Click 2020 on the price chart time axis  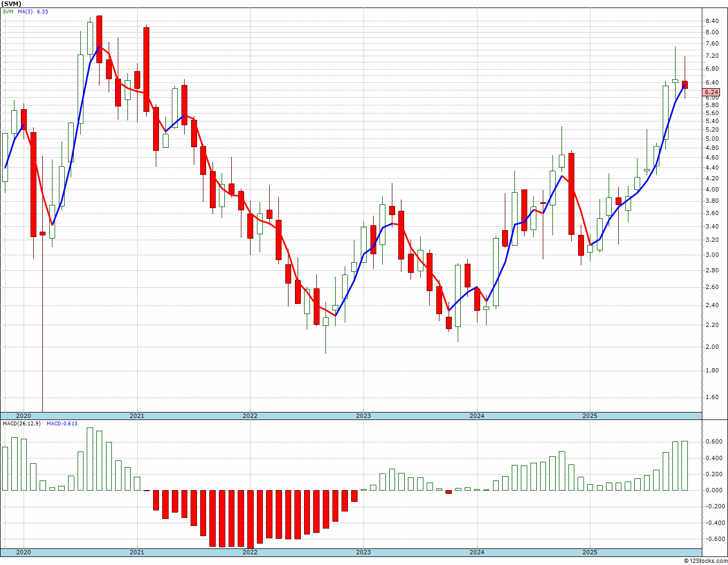[x=24, y=416]
